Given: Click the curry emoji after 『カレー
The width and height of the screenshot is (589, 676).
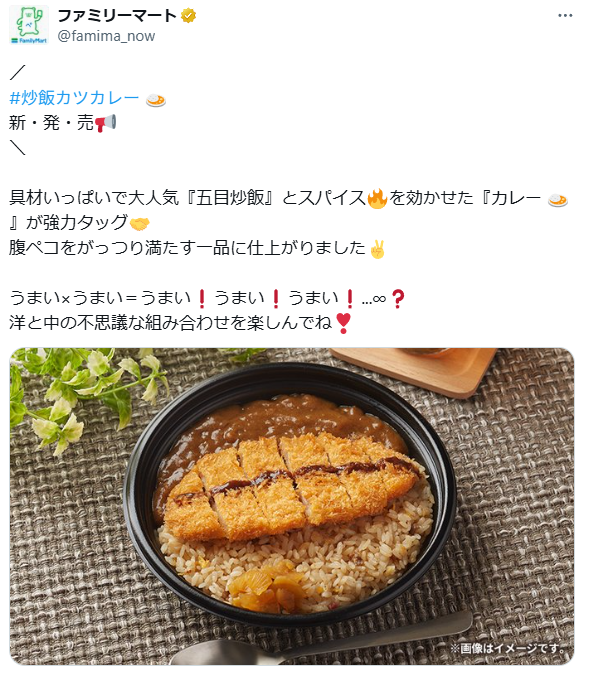Looking at the screenshot, I should tap(558, 200).
